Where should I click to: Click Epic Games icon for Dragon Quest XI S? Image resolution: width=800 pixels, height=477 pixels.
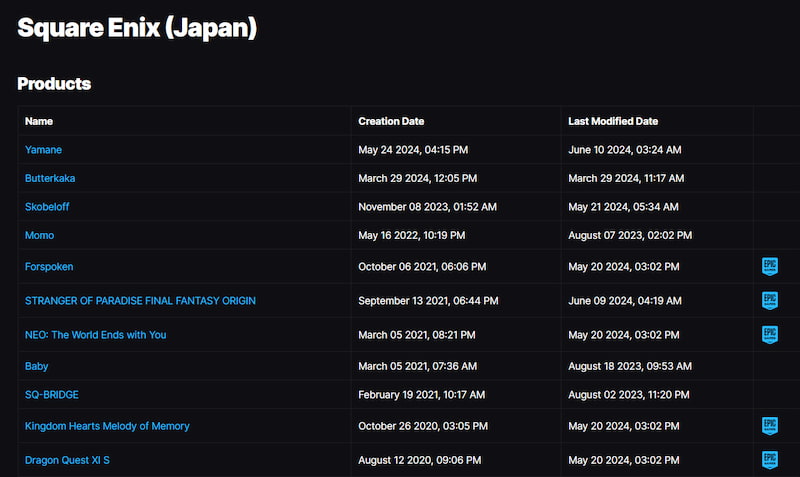coord(769,460)
